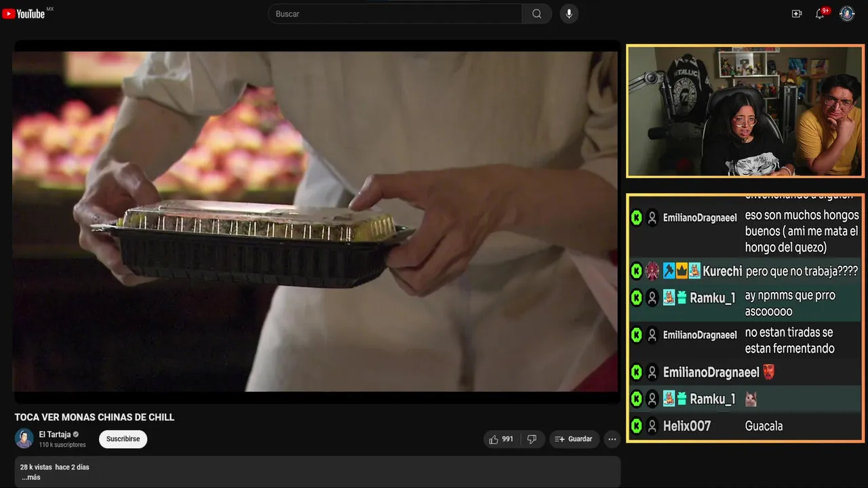Open El Tartaja channel avatar
Image resolution: width=868 pixels, height=488 pixels.
pos(24,439)
